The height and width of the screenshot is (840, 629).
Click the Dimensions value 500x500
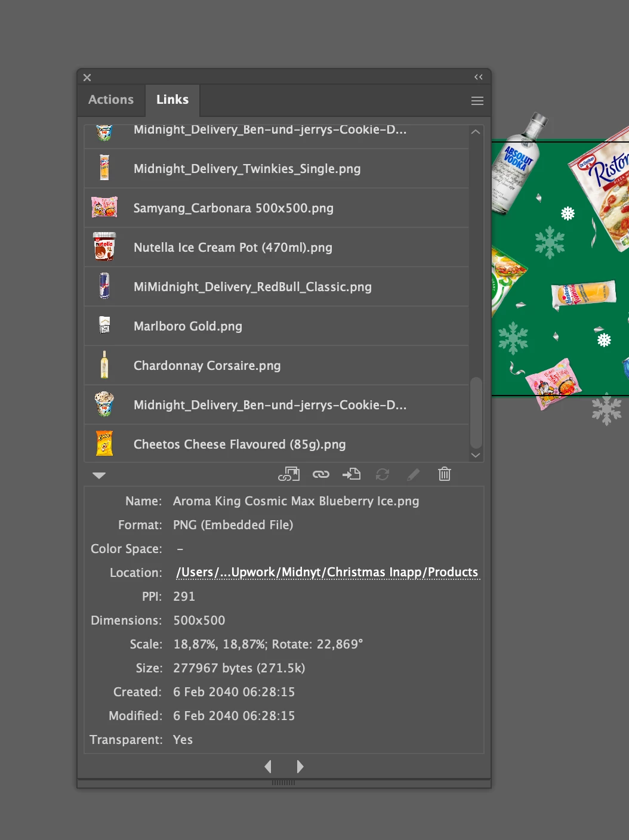[199, 620]
